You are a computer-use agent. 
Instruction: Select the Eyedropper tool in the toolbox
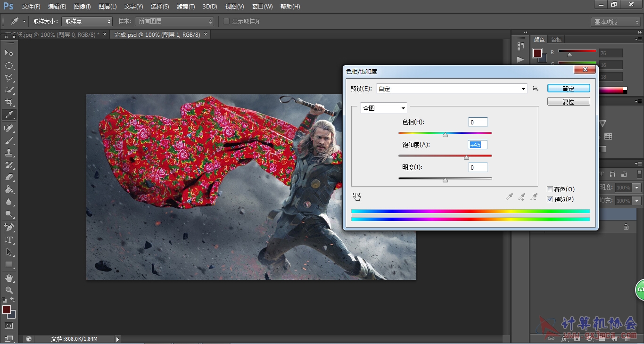[x=8, y=115]
